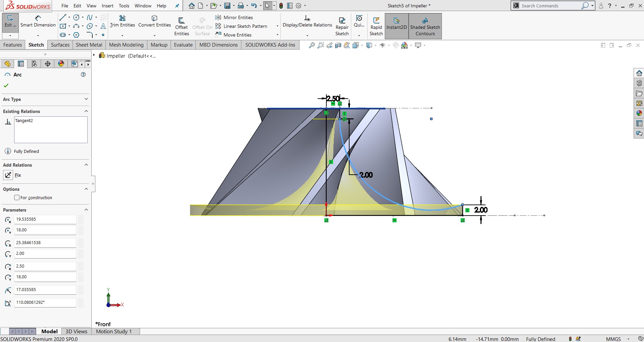Click the Trim Entities tool
The image size is (644, 342).
pos(123,21)
